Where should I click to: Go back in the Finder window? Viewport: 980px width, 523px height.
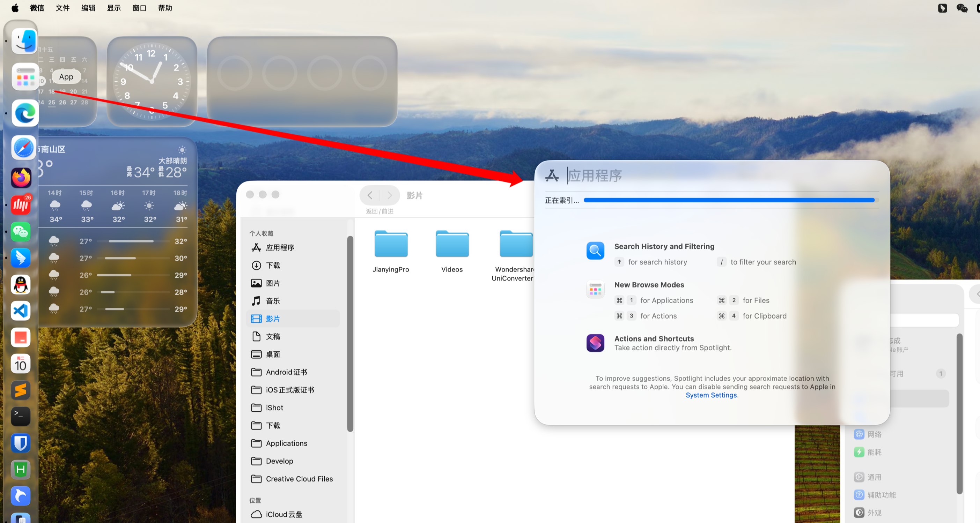coord(370,195)
